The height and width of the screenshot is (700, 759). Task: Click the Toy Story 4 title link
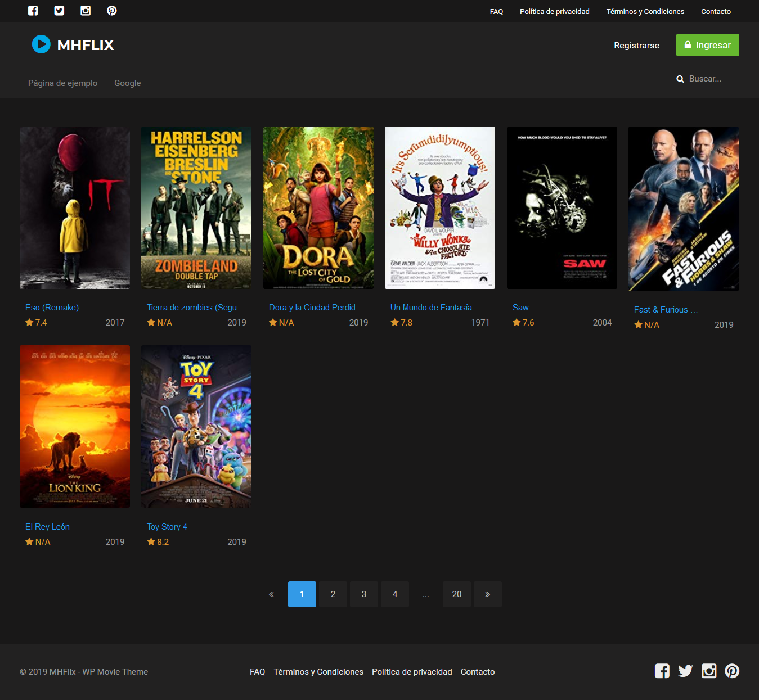coord(167,527)
